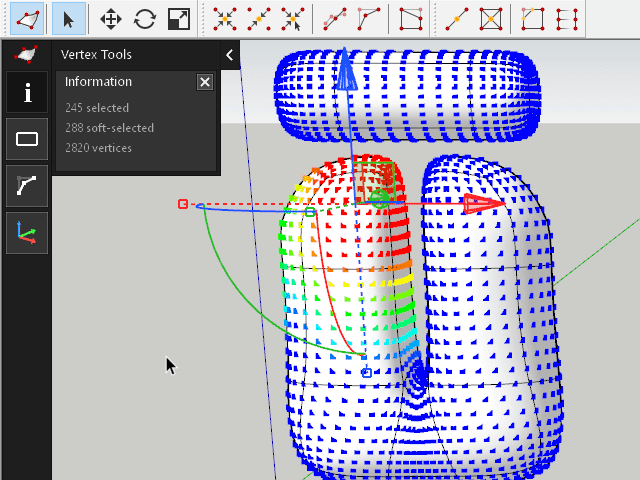640x480 pixels.
Task: Pick the Scale tool icon
Action: (x=179, y=18)
